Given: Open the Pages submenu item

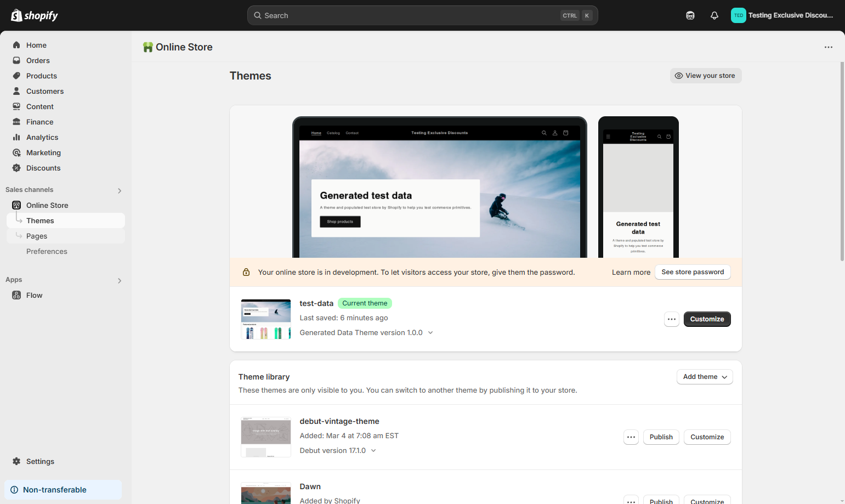Looking at the screenshot, I should coord(66,236).
